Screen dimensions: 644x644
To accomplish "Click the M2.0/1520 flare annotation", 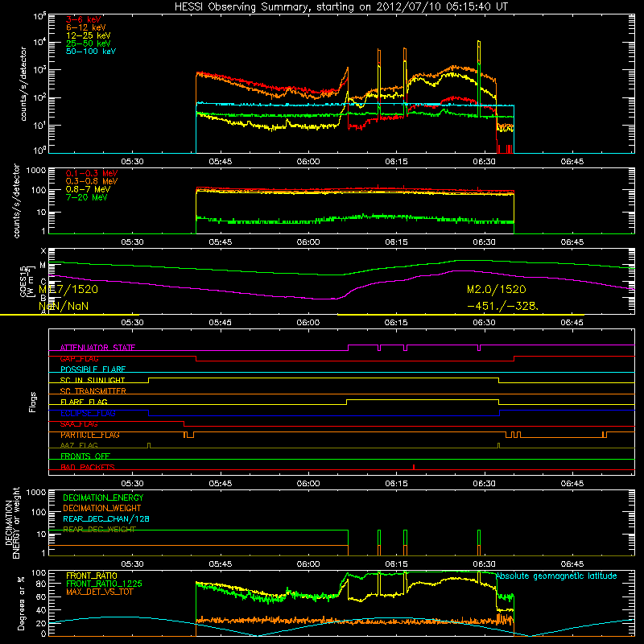I will coord(496,290).
